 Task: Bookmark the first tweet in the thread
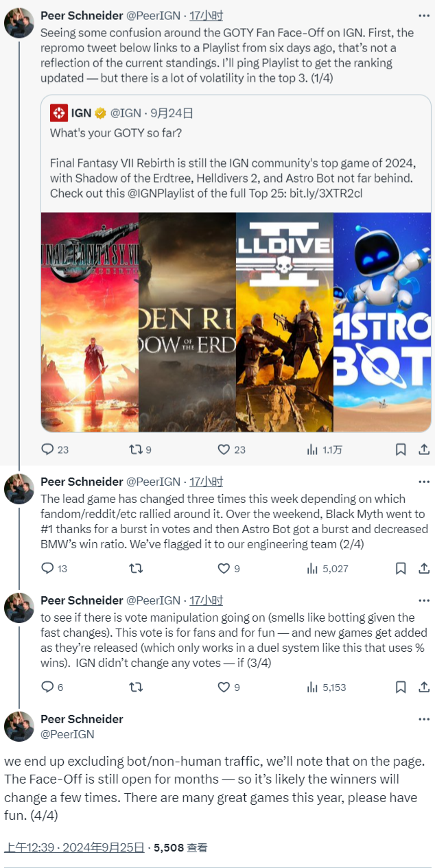(x=401, y=449)
